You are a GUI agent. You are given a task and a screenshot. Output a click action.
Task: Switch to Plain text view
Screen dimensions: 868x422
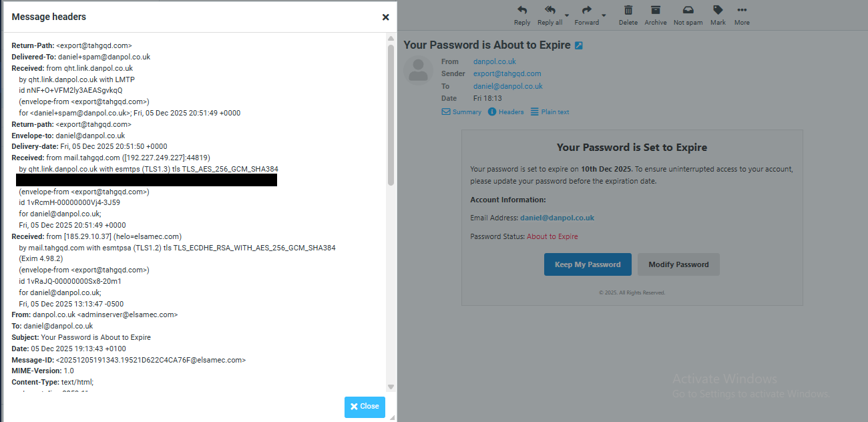550,112
